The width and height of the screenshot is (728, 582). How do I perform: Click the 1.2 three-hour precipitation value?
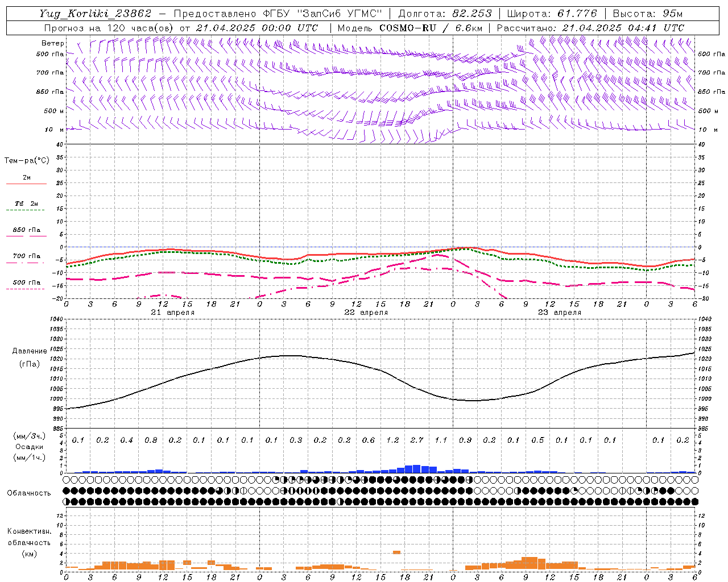[x=392, y=440]
